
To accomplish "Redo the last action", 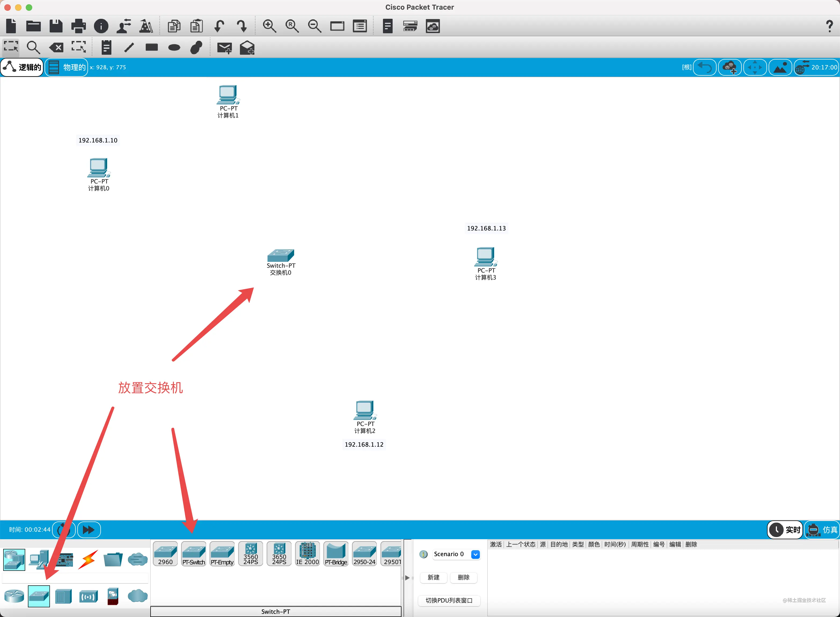I will (x=242, y=26).
